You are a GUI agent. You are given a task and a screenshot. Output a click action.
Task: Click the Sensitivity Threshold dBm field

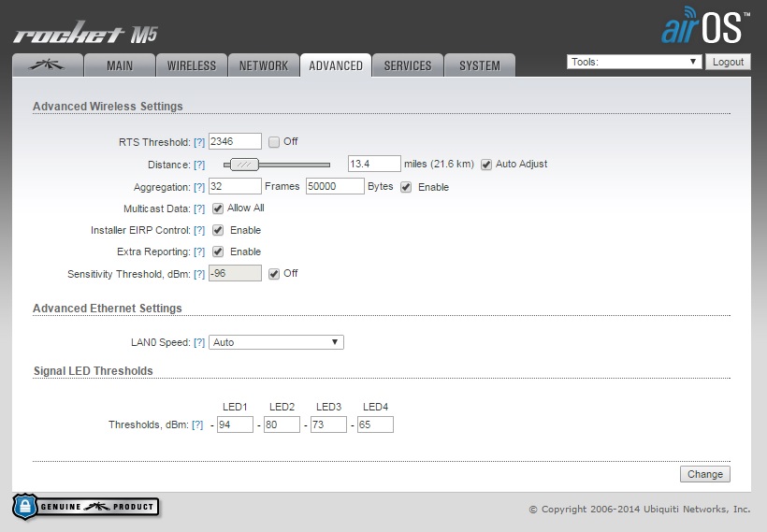click(235, 273)
